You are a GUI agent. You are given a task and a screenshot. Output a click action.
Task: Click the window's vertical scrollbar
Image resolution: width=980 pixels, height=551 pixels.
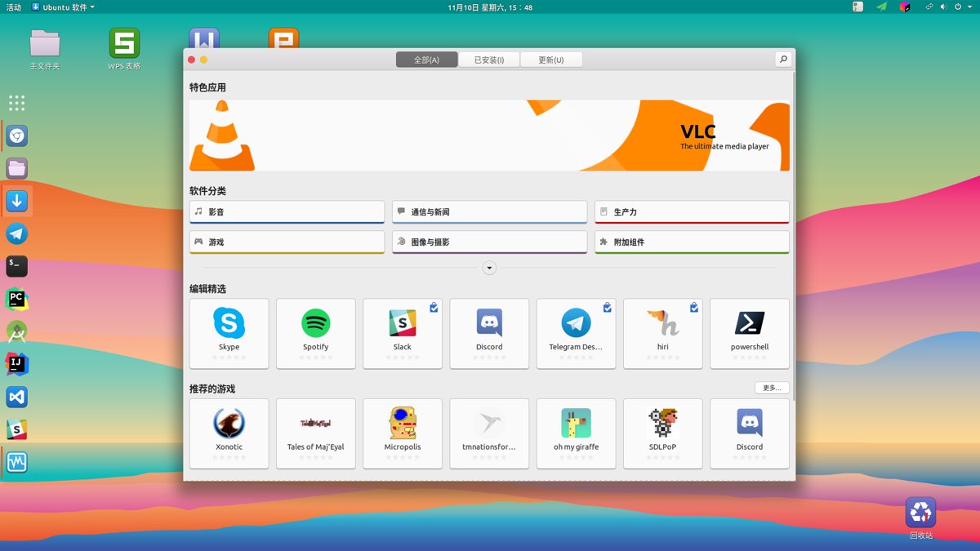point(793,237)
